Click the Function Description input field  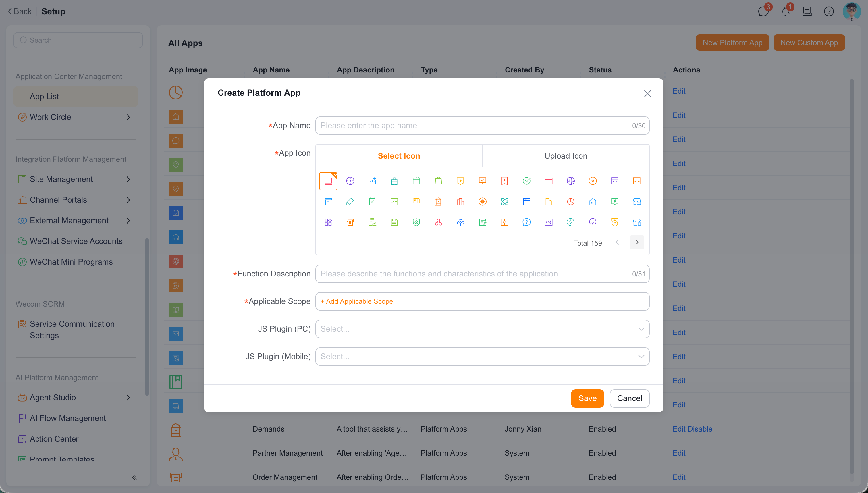click(482, 274)
